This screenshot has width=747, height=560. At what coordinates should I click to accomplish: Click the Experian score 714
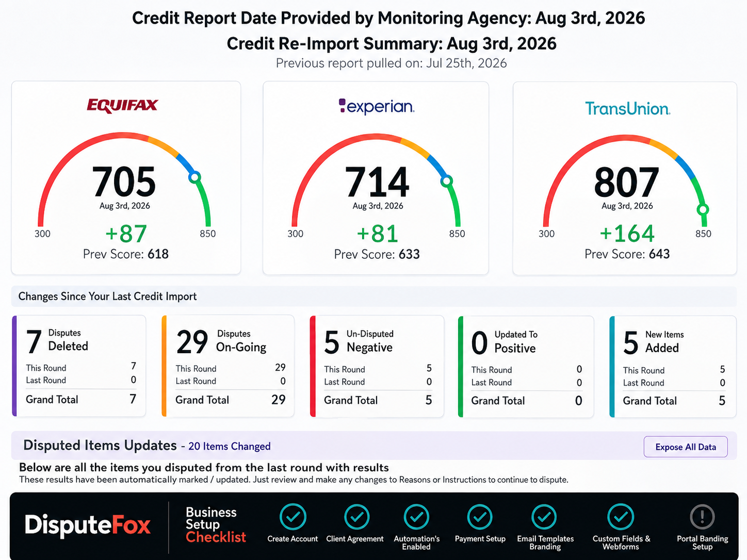click(x=377, y=182)
